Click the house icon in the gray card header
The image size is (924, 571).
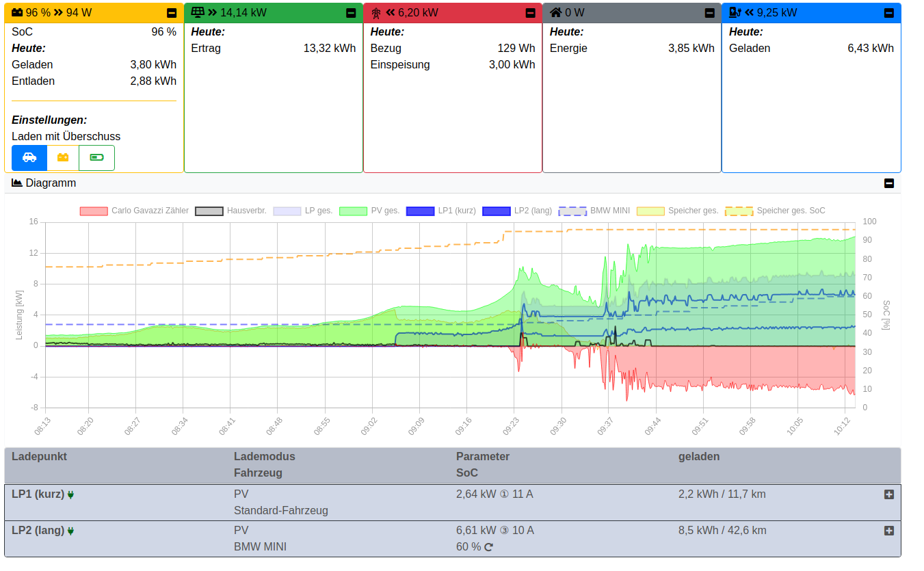pos(556,12)
